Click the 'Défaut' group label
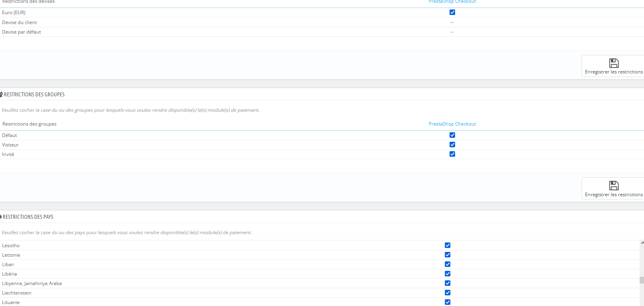This screenshot has width=644, height=306. point(9,135)
